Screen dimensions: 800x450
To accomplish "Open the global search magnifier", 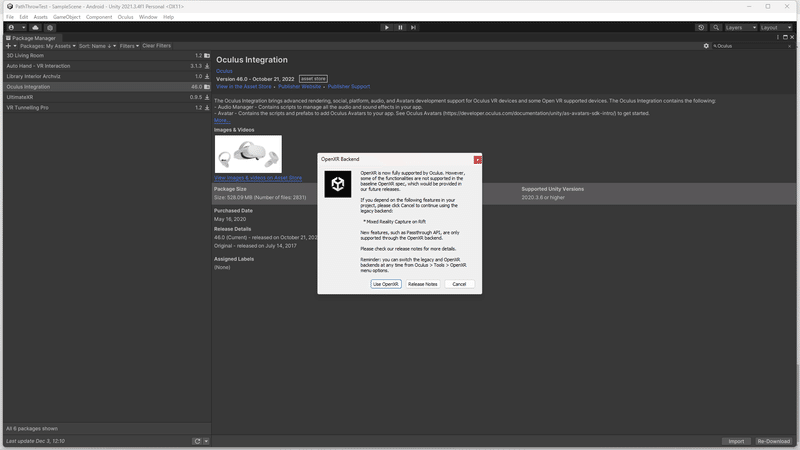I will (x=716, y=28).
